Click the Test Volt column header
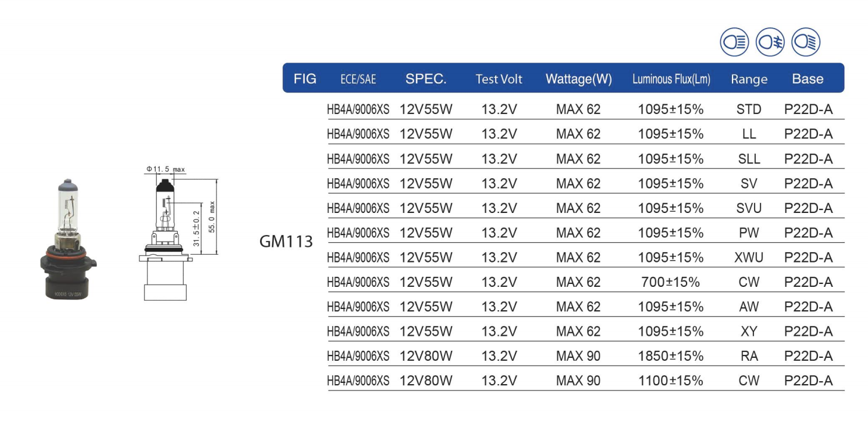The height and width of the screenshot is (430, 868). pos(499,79)
